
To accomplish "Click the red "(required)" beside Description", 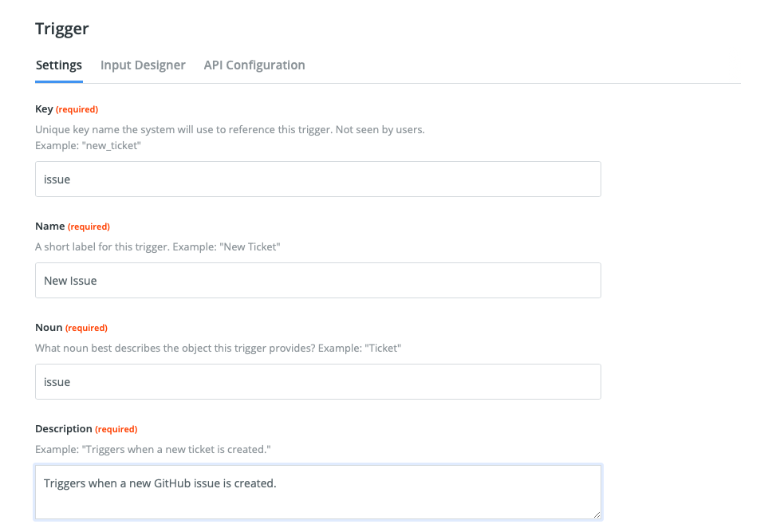I will [116, 430].
